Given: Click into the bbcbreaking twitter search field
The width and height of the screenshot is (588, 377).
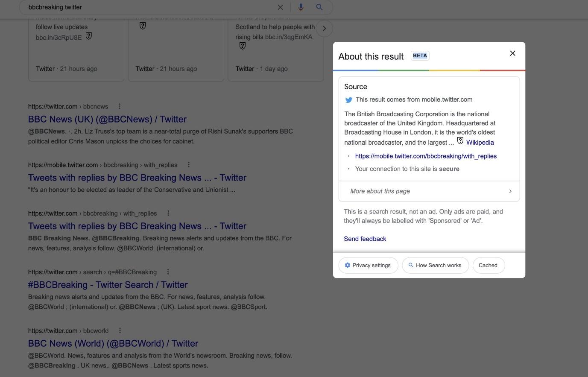Looking at the screenshot, I should (x=149, y=7).
